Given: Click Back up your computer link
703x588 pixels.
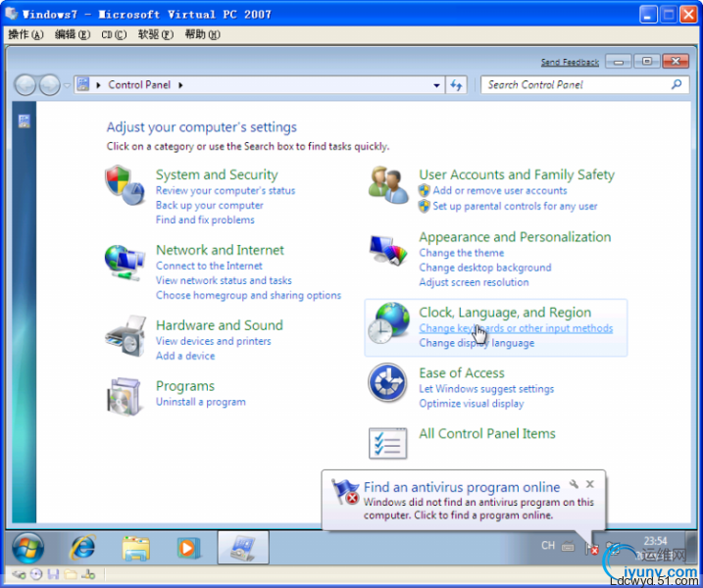Looking at the screenshot, I should [210, 205].
